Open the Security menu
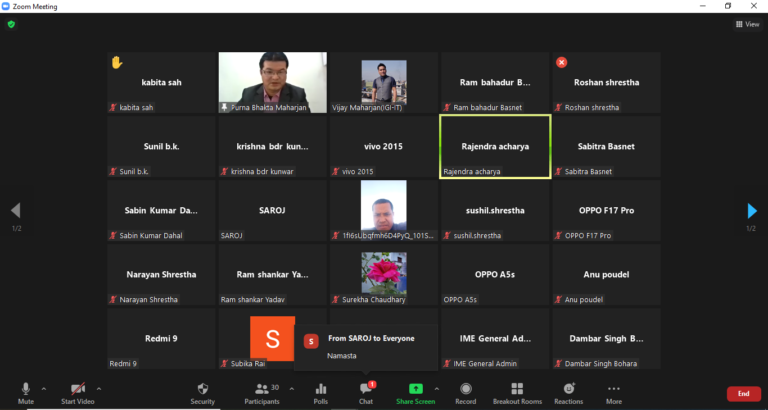This screenshot has height=410, width=768. coord(203,393)
